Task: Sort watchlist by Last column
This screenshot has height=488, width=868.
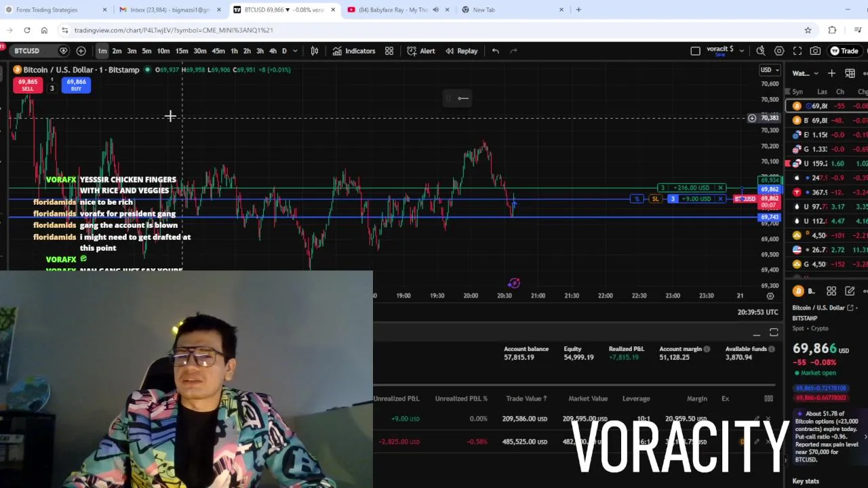Action: tap(822, 91)
